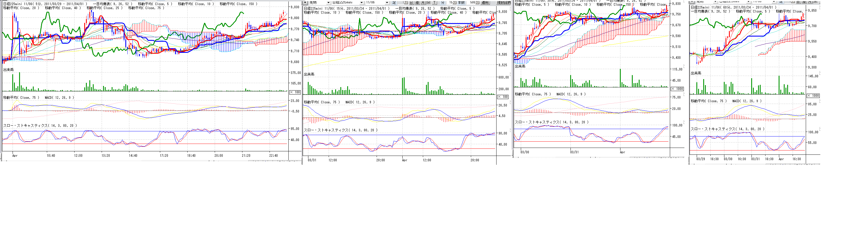Click the T tick chart button

click(x=434, y=2)
